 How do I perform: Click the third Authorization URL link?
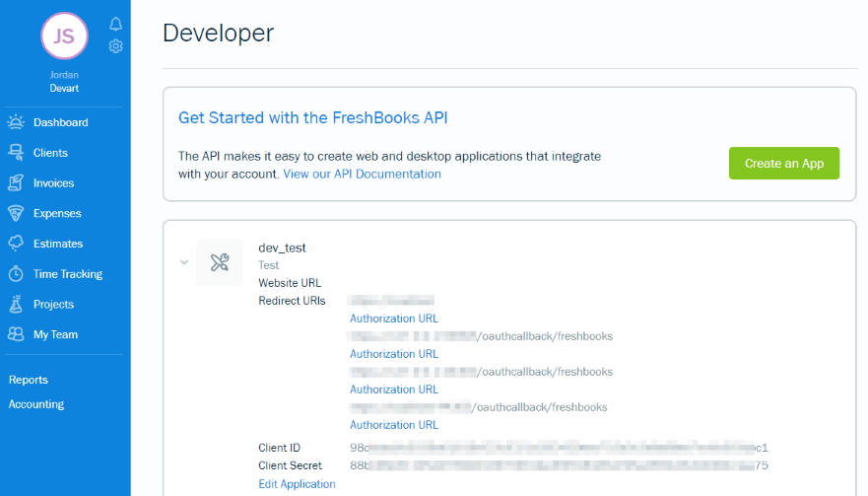(393, 390)
